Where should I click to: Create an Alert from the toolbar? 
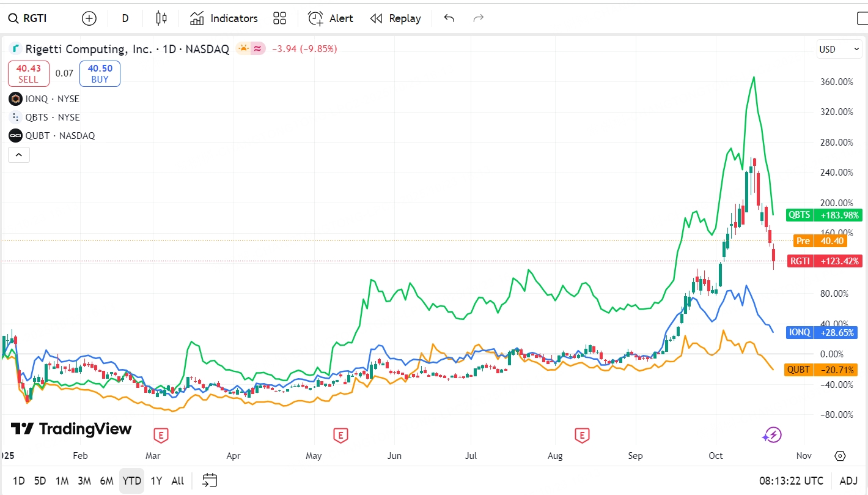331,18
